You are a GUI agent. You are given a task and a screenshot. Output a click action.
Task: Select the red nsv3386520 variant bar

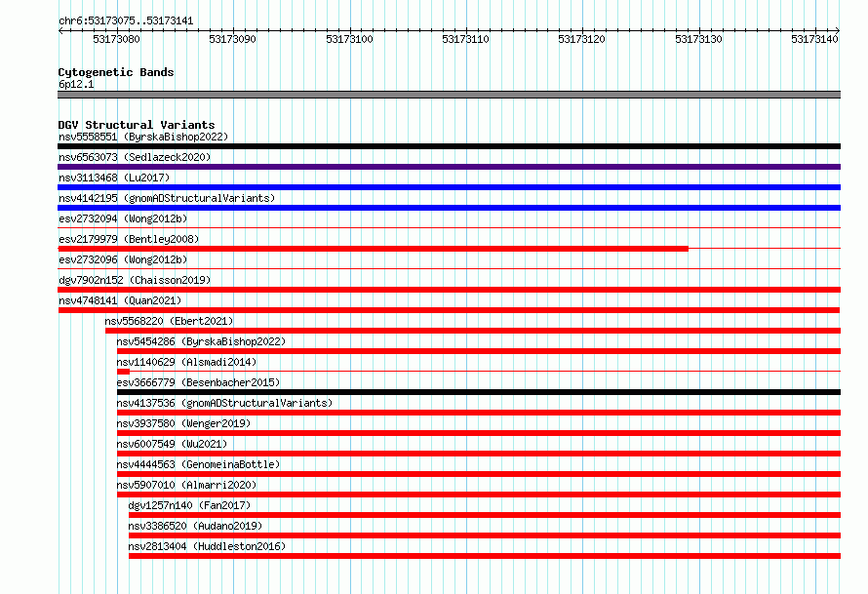point(485,535)
